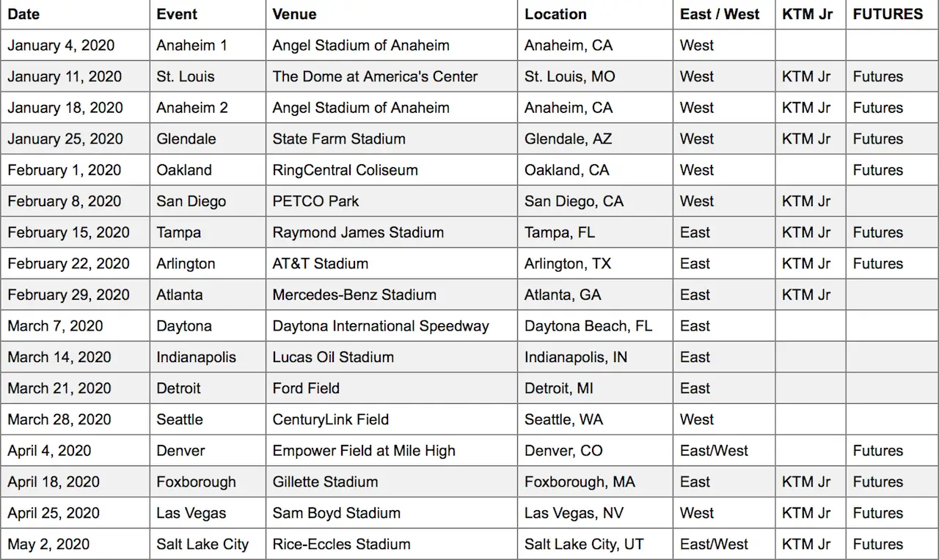
Task: Click the January 18, 2020 date cell
Action: [x=75, y=108]
